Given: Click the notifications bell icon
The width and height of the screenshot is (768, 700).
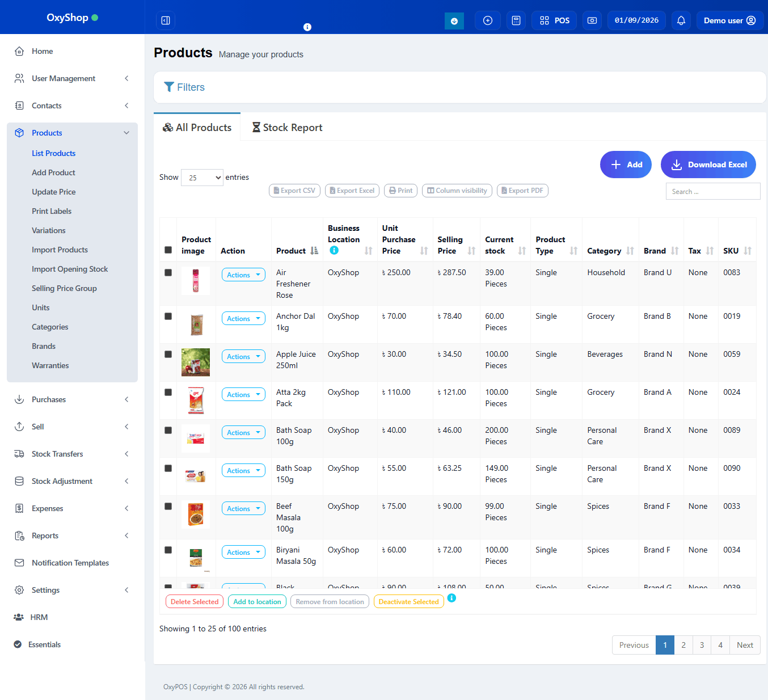Looking at the screenshot, I should [681, 20].
